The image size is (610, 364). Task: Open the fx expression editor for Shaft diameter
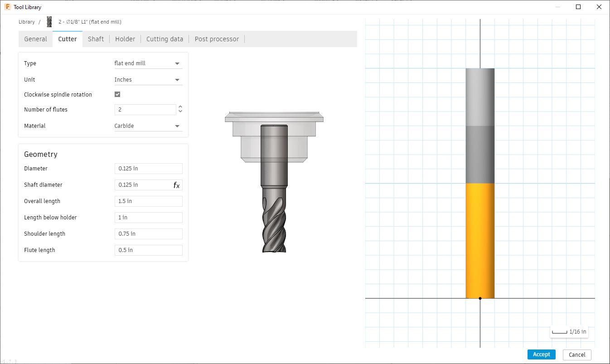[x=176, y=185]
